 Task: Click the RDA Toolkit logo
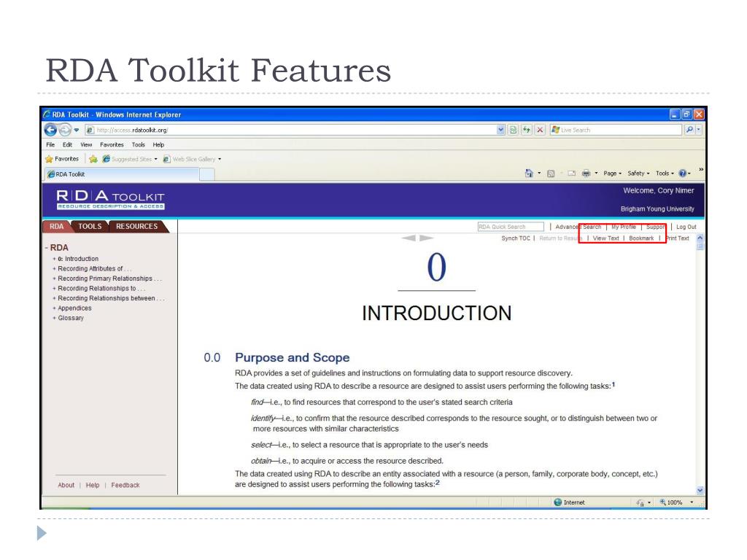pos(111,200)
